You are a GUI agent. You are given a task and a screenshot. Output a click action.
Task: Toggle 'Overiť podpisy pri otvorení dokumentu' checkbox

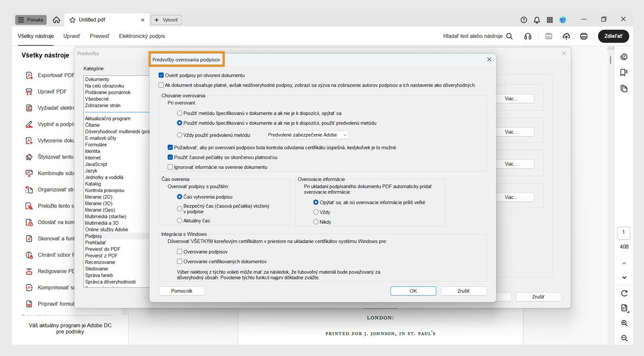click(x=161, y=76)
